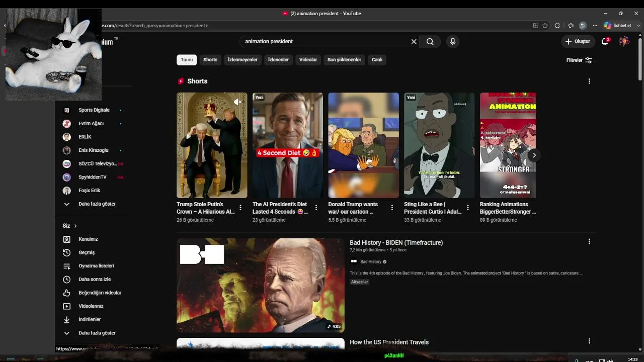Open options for Trump Stole Putin's Crown short

pyautogui.click(x=240, y=207)
